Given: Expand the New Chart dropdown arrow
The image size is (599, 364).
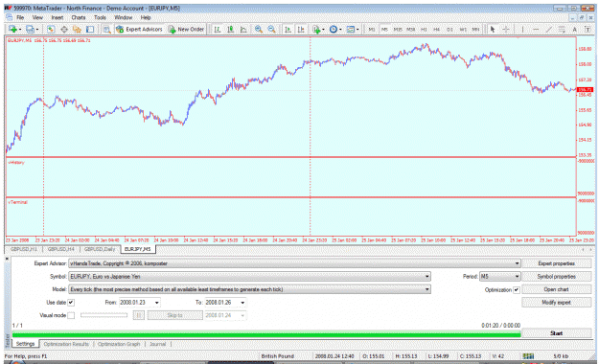Looking at the screenshot, I should click(20, 30).
